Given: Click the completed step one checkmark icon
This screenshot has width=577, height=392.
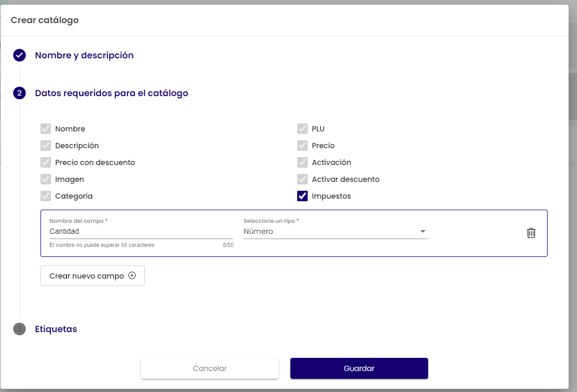Looking at the screenshot, I should click(19, 55).
